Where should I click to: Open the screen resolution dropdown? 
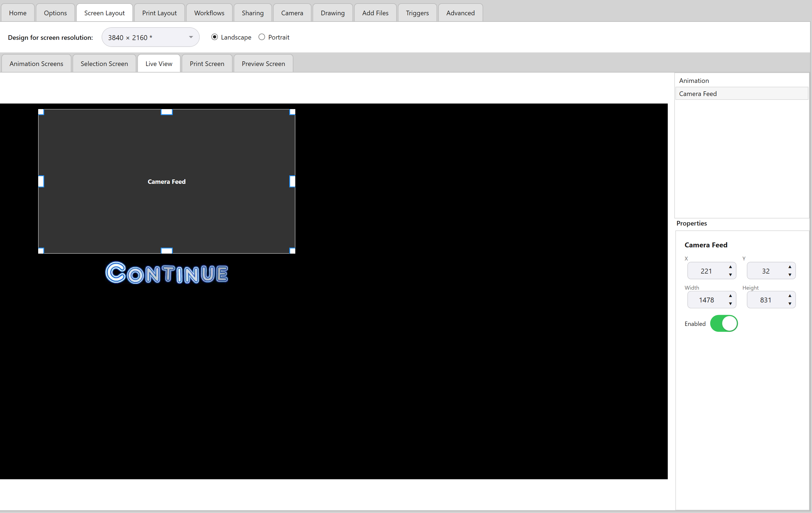(x=151, y=37)
